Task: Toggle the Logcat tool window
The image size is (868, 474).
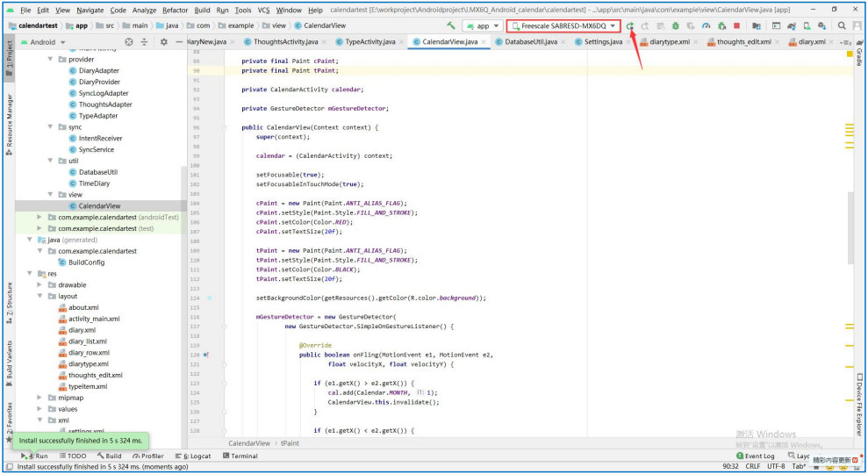Action: click(193, 456)
